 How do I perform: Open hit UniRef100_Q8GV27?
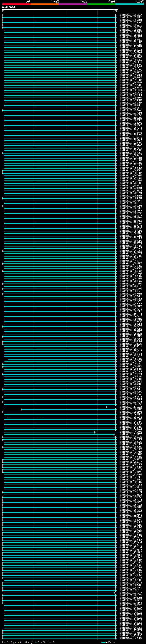tap(131, 15)
